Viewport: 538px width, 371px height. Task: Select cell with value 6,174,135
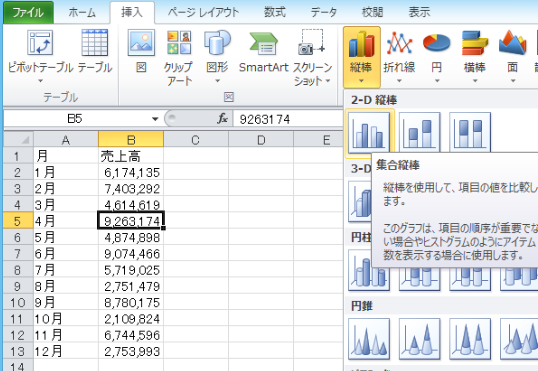coord(131,172)
